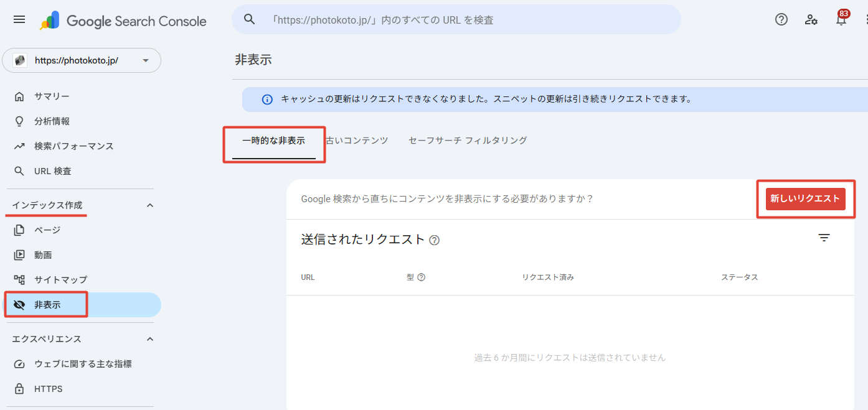Click the 新しいリクエスト button
868x410 pixels.
point(805,199)
